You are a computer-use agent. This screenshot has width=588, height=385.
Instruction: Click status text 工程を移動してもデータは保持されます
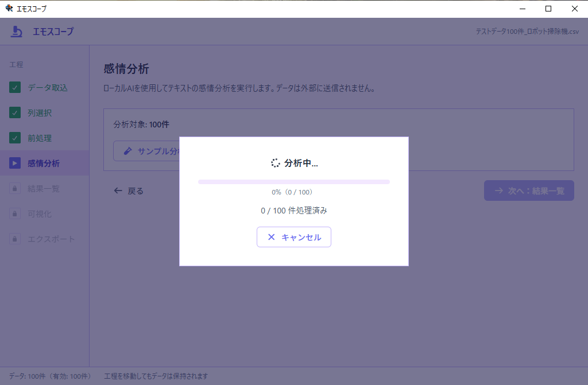tap(156, 376)
